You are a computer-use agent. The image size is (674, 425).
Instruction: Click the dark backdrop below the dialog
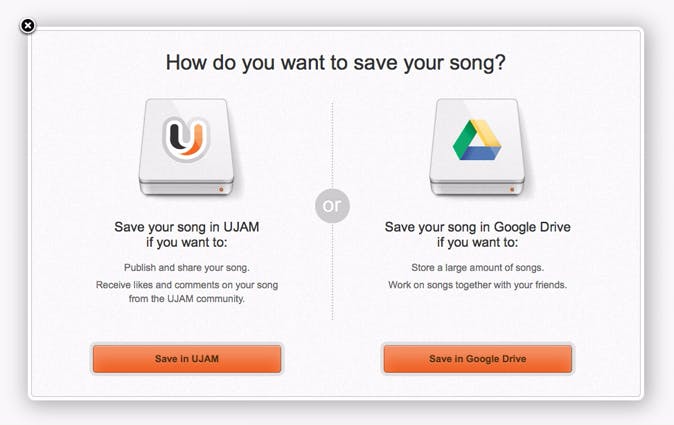coord(336,414)
